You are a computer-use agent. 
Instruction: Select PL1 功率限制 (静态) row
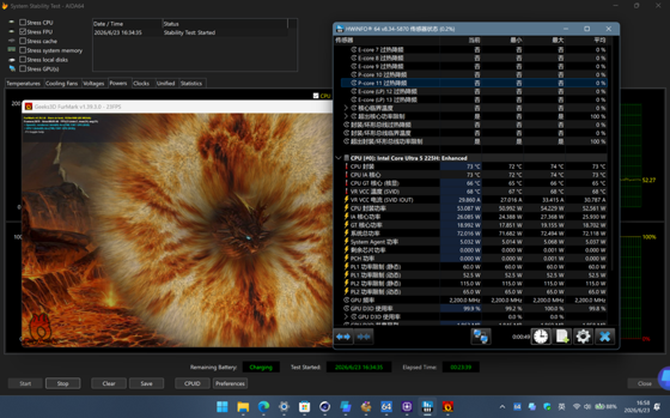click(474, 267)
